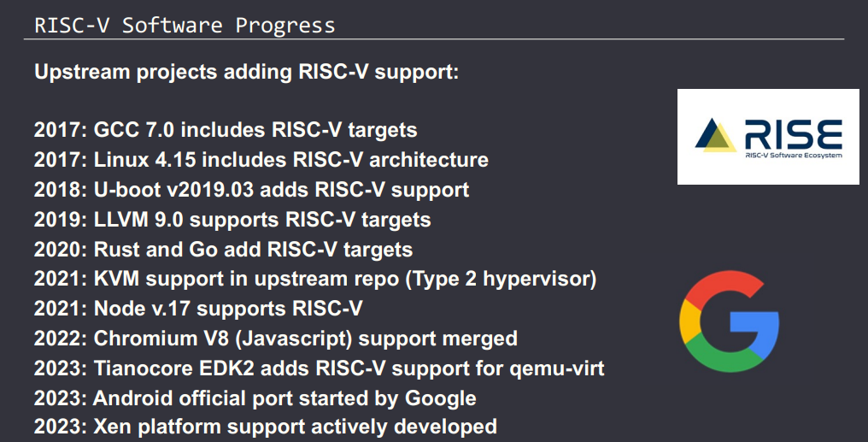This screenshot has height=442, width=868.
Task: Click the Tianocore EDK2 qemu-virt entry
Action: (319, 368)
